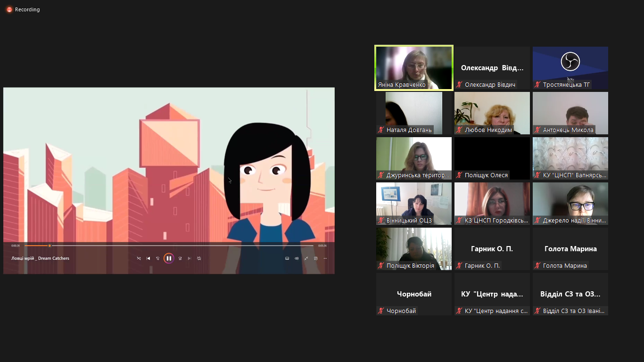The image size is (644, 362).
Task: Select Поліщук Олеся black video tile
Action: 492,158
